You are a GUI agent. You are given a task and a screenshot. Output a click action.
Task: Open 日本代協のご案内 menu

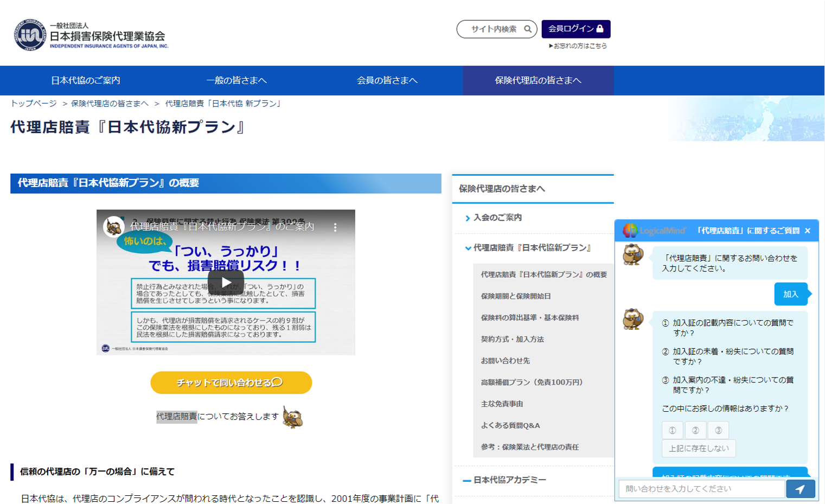pyautogui.click(x=86, y=80)
